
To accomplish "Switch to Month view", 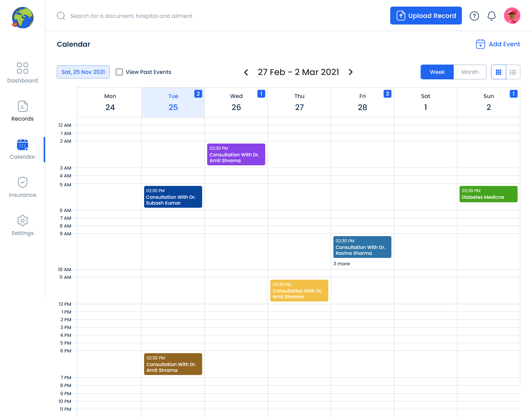I will click(x=470, y=72).
